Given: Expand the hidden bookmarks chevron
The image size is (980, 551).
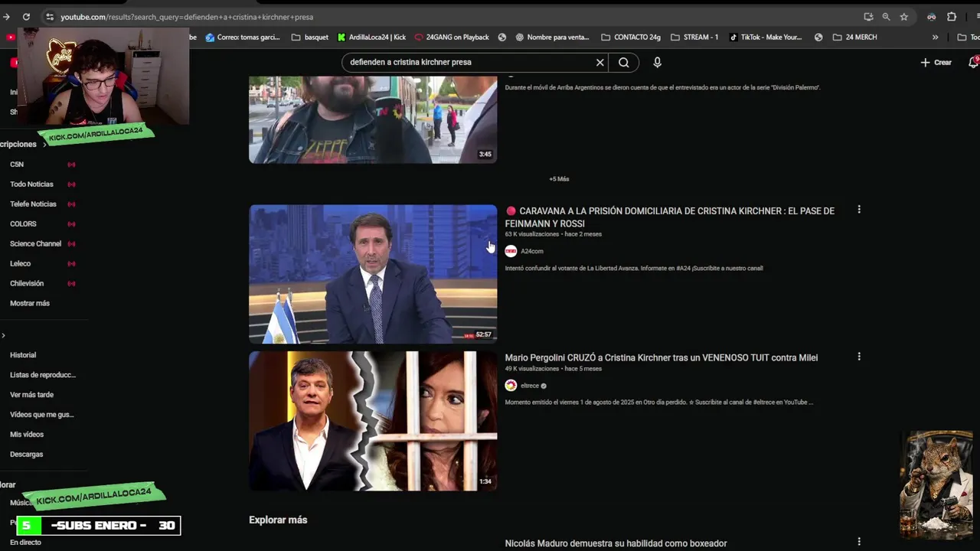Looking at the screenshot, I should pos(935,37).
